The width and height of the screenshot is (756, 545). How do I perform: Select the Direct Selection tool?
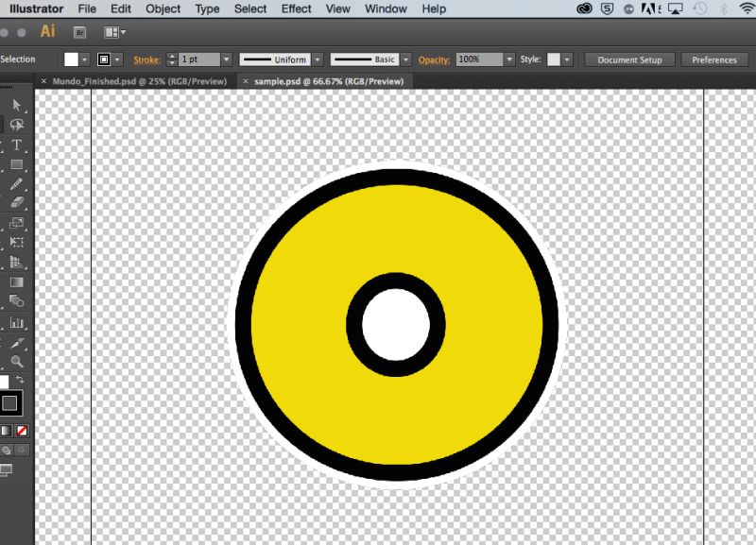coord(13,124)
